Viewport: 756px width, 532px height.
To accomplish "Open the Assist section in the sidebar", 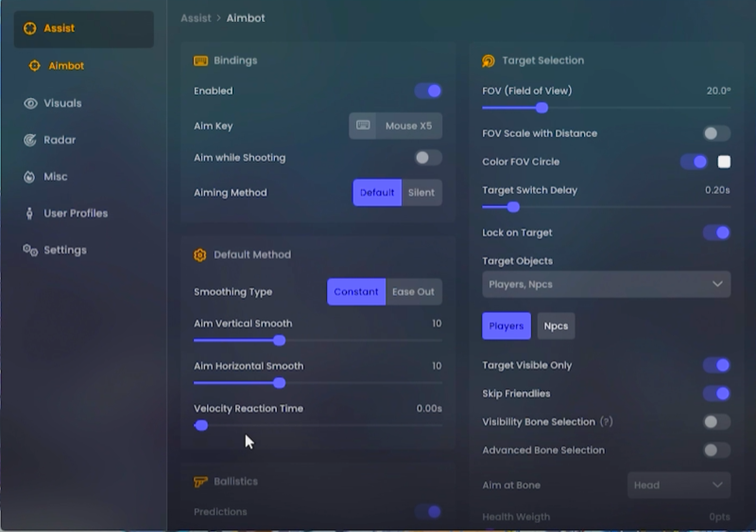I will coord(84,28).
